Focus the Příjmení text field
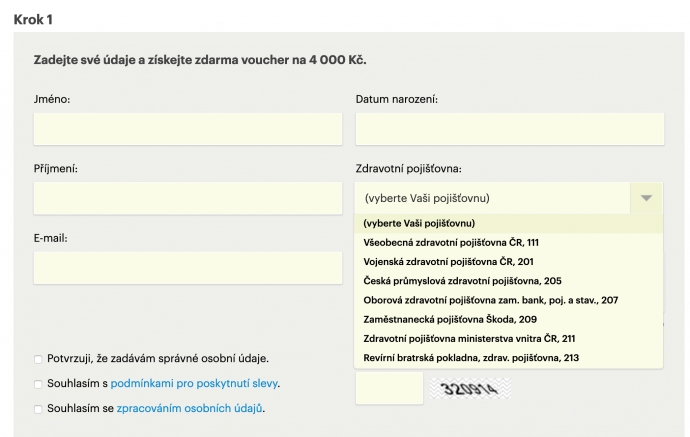This screenshot has height=437, width=690. coord(188,198)
